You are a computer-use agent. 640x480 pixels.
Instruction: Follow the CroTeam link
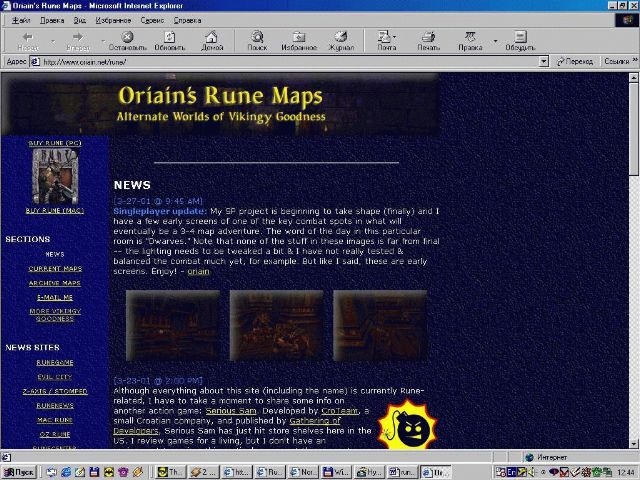pos(340,411)
